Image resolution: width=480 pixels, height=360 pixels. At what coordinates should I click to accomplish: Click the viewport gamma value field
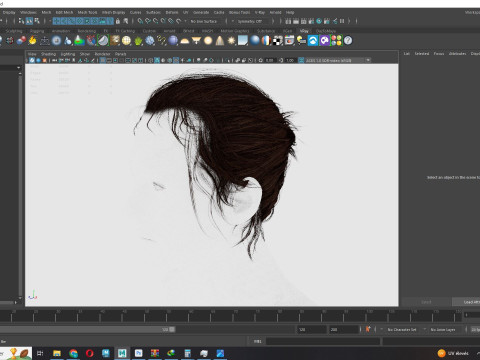point(290,60)
